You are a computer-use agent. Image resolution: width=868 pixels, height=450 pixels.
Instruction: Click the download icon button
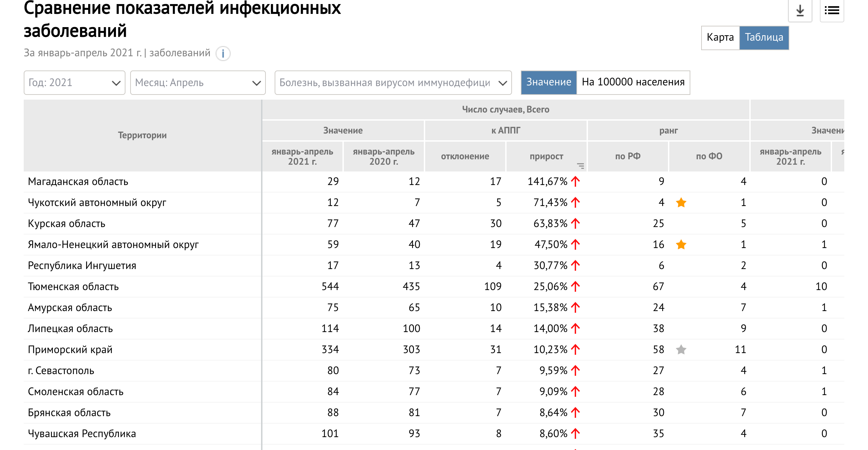tap(800, 11)
